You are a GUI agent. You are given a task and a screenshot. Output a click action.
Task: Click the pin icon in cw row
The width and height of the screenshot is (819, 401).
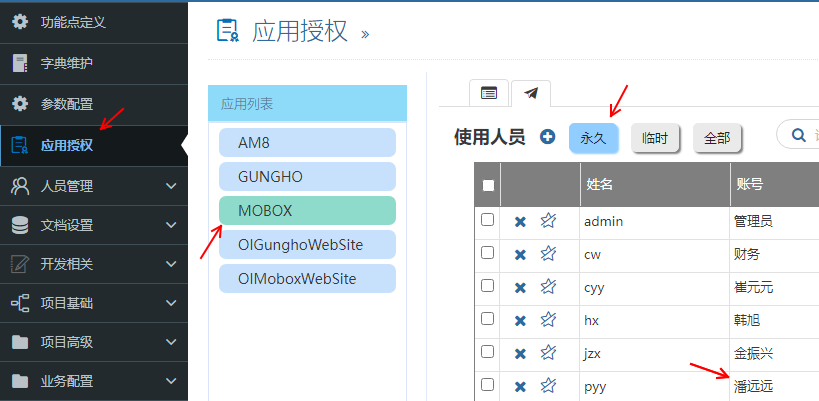point(548,254)
